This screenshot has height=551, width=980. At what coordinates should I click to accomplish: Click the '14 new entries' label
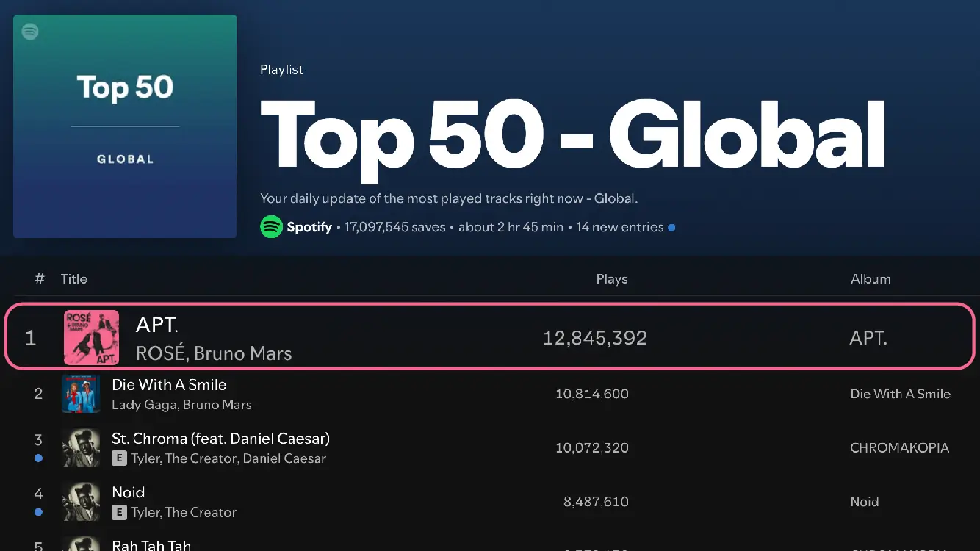click(620, 227)
